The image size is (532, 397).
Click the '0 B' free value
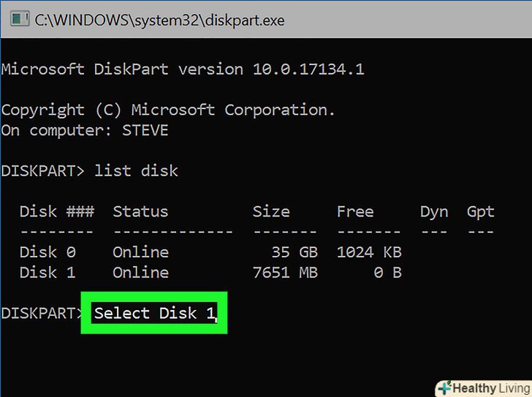point(388,273)
